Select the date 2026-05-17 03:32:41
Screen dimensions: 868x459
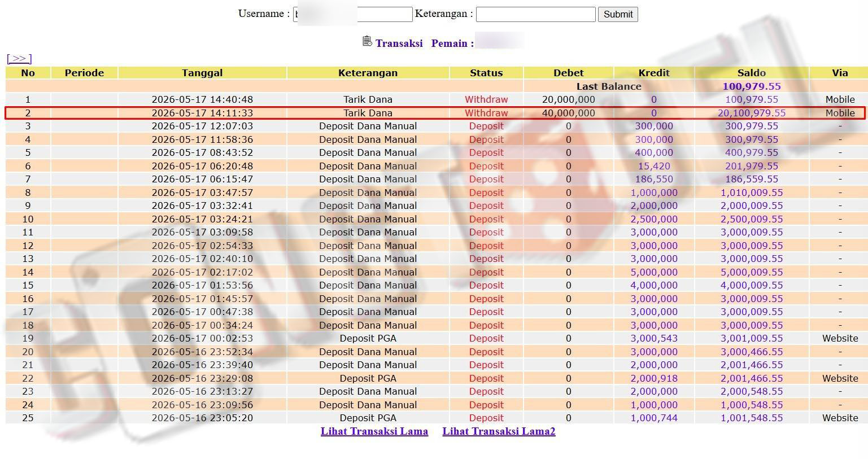202,206
